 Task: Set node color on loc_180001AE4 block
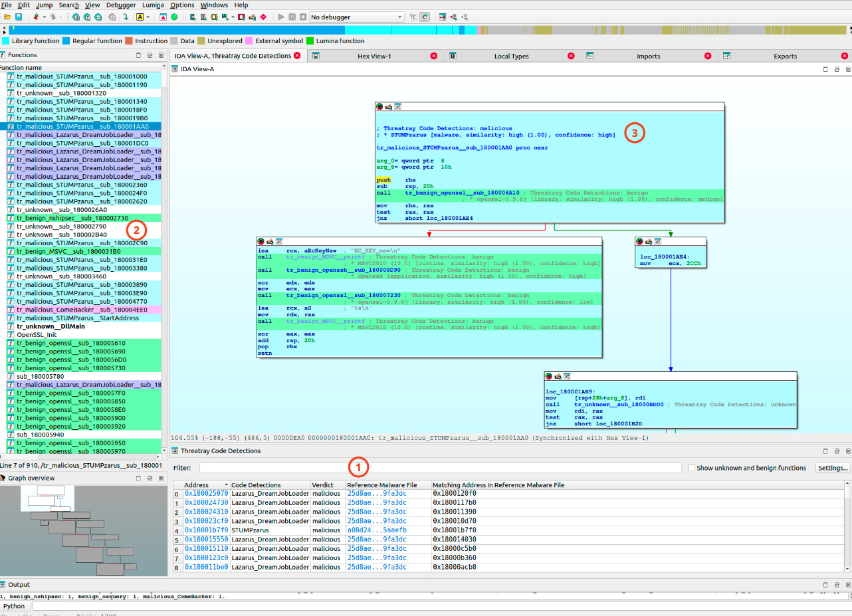pyautogui.click(x=640, y=241)
